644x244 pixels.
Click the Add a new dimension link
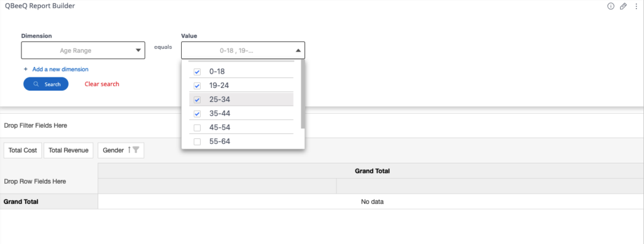tap(60, 69)
